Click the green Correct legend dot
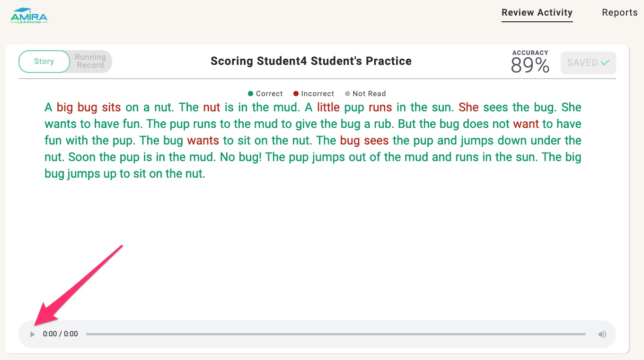Image resolution: width=644 pixels, height=360 pixels. click(251, 94)
